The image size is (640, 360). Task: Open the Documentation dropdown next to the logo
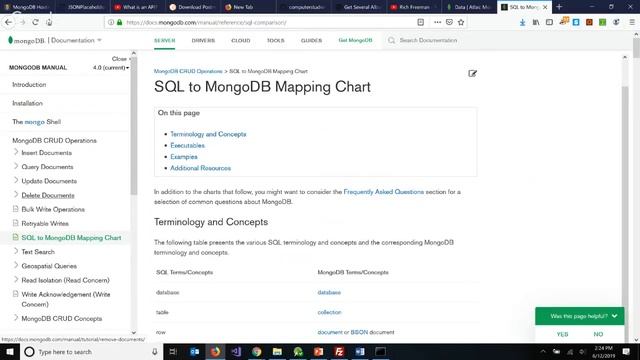point(76,40)
